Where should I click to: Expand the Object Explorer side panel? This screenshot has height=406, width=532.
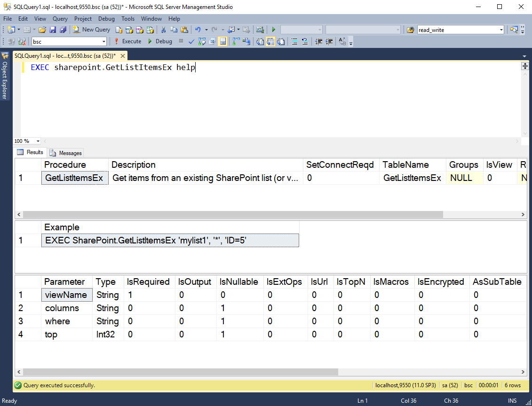pos(5,76)
